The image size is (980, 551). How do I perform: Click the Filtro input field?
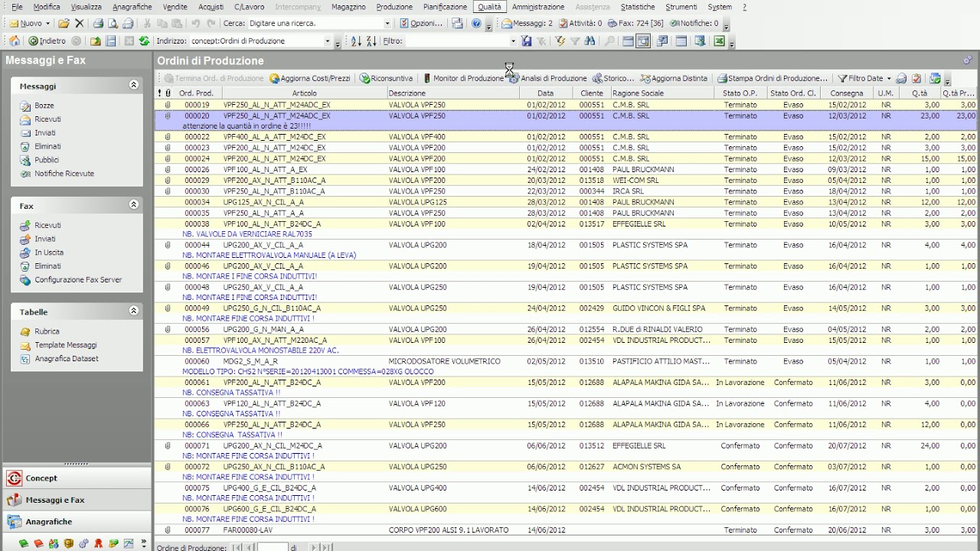(x=456, y=41)
